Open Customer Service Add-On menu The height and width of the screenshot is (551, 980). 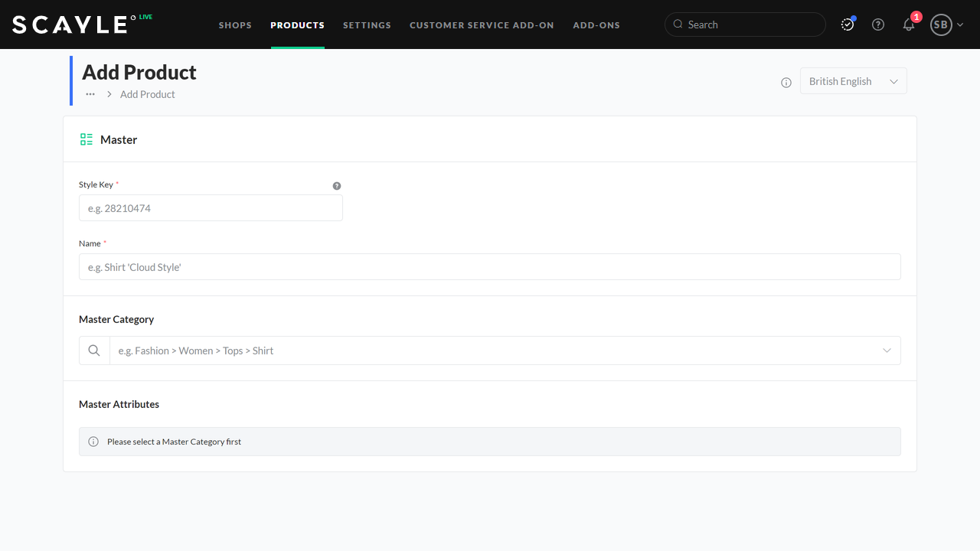482,25
